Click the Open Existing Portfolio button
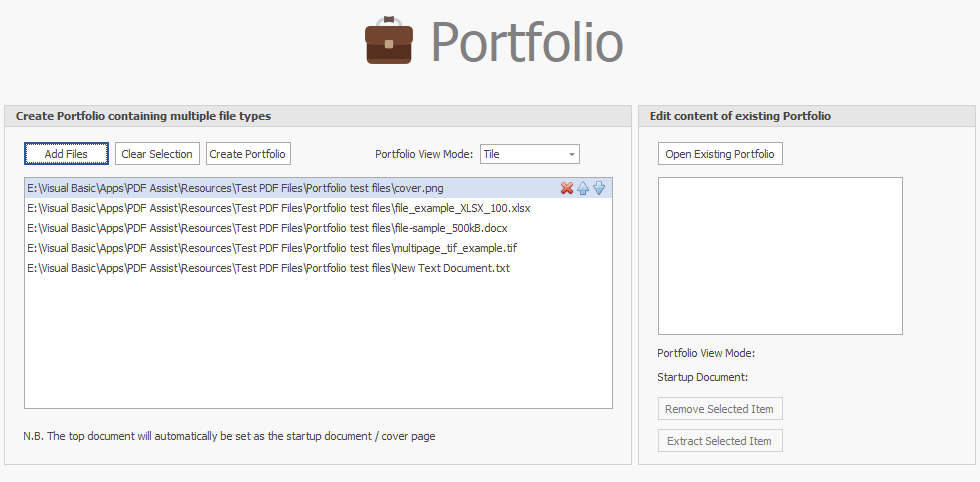 [720, 154]
